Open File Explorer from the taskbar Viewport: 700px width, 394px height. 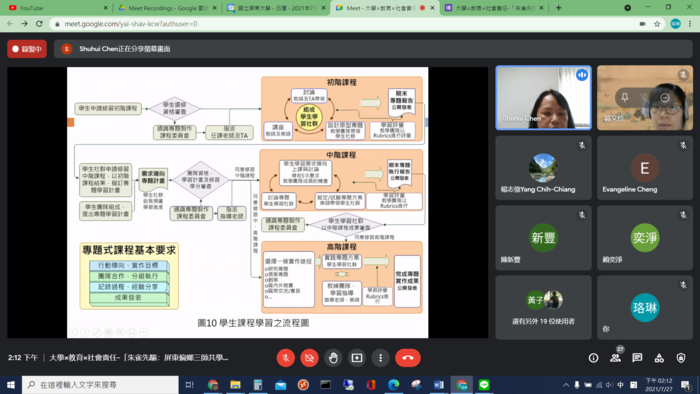coord(235,384)
